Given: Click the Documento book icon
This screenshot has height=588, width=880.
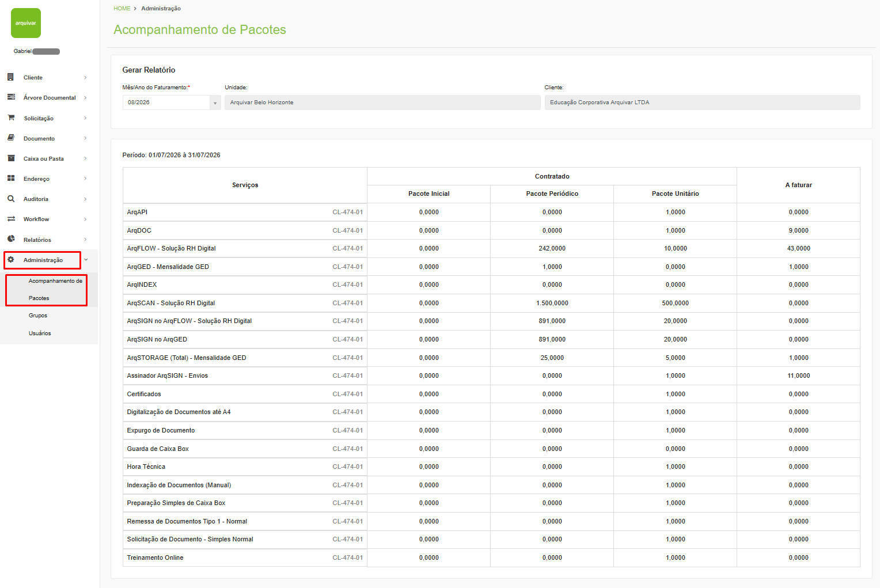Looking at the screenshot, I should [x=11, y=138].
